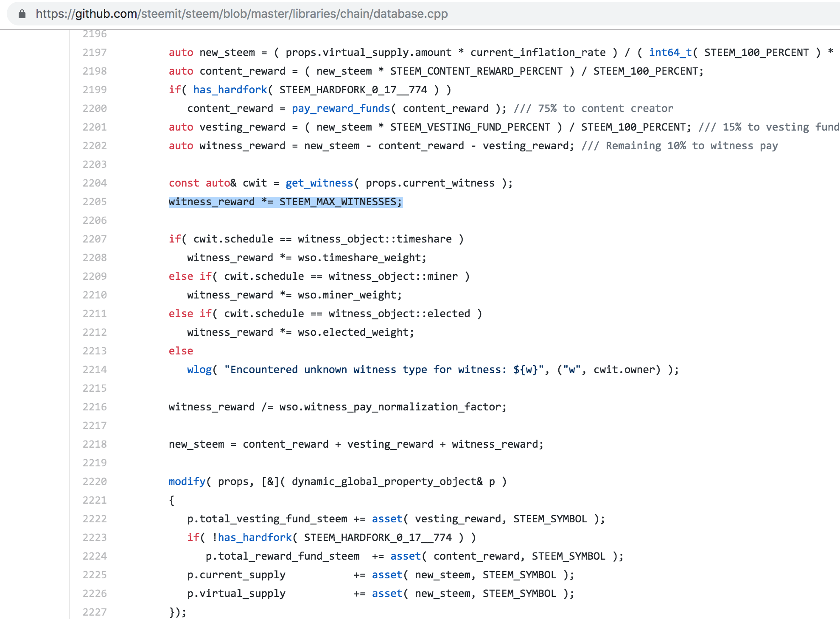This screenshot has width=840, height=619.
Task: Click the first has_hardfork call on line 2199
Action: [230, 90]
